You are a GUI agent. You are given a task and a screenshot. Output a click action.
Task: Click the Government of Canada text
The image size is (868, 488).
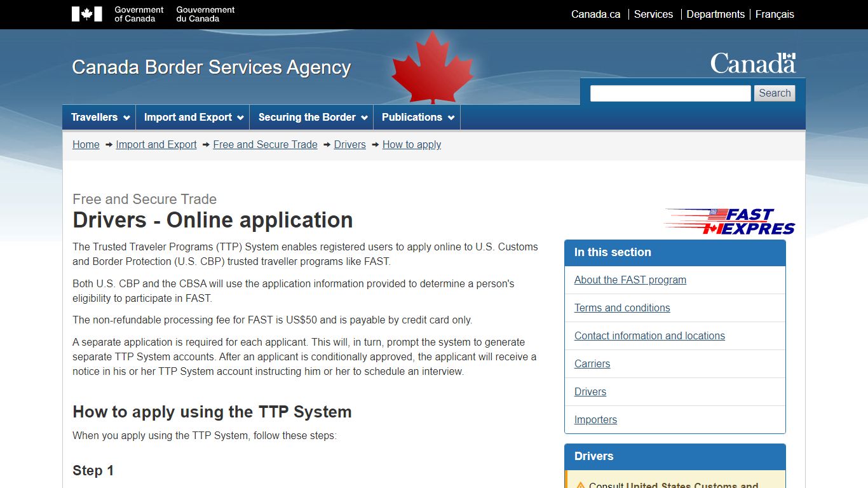139,14
